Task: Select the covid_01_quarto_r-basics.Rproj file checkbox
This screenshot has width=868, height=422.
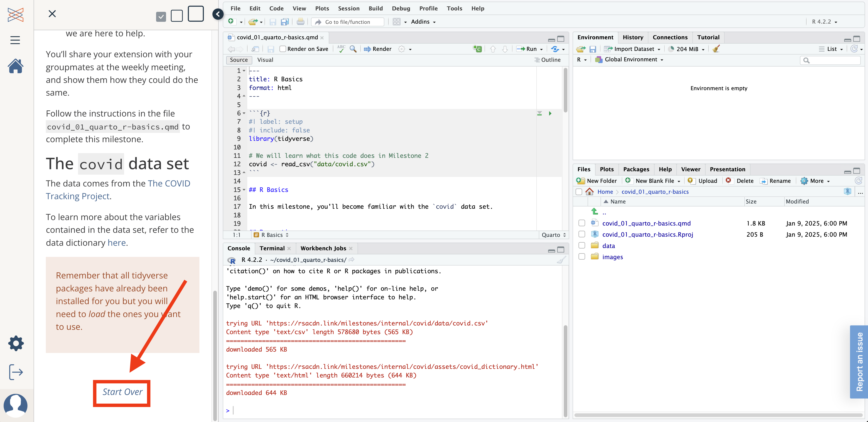Action: click(x=582, y=234)
